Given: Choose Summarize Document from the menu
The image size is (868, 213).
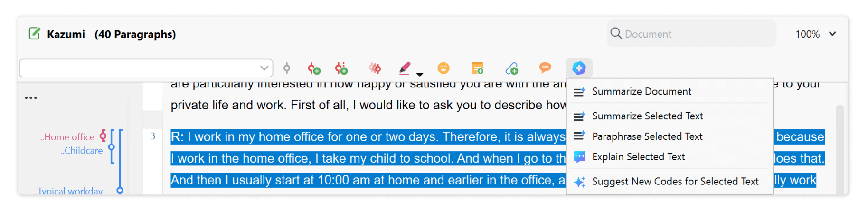Looking at the screenshot, I should (642, 91).
